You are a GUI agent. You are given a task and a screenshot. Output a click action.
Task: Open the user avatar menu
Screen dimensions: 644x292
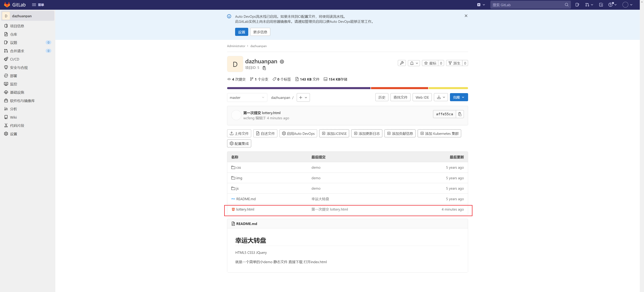tap(627, 5)
